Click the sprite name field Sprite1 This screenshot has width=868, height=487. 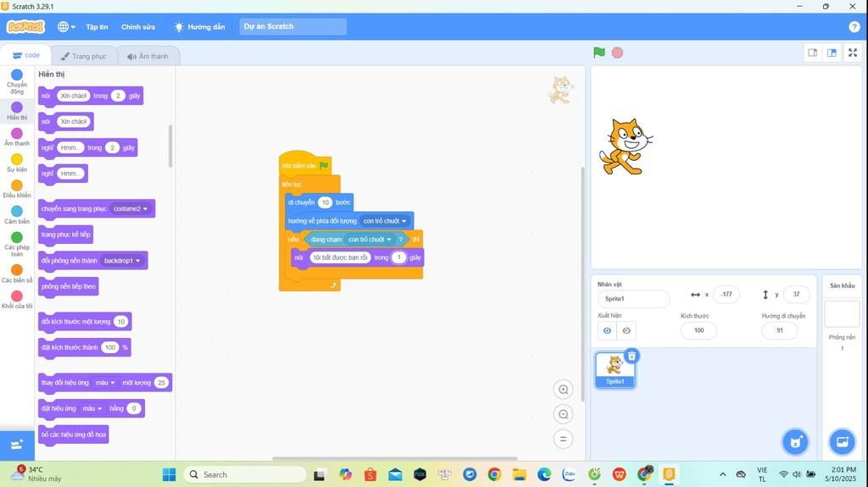click(633, 299)
